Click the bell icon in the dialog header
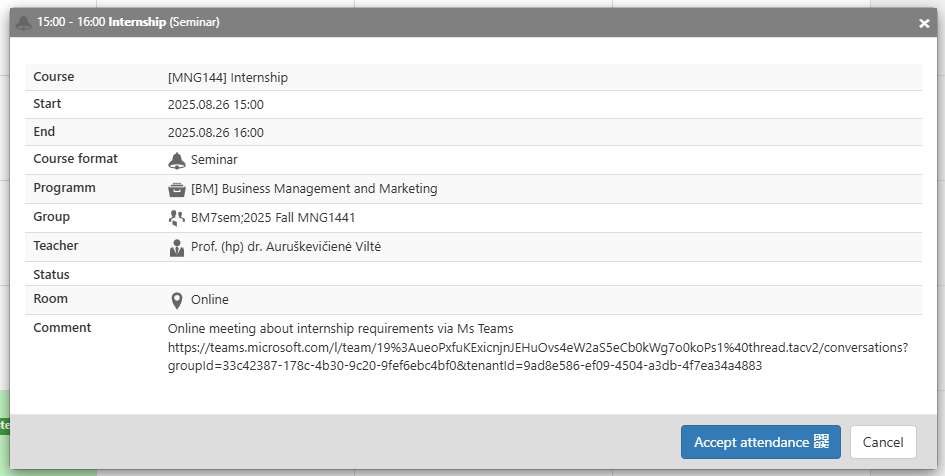The width and height of the screenshot is (945, 476). click(24, 23)
